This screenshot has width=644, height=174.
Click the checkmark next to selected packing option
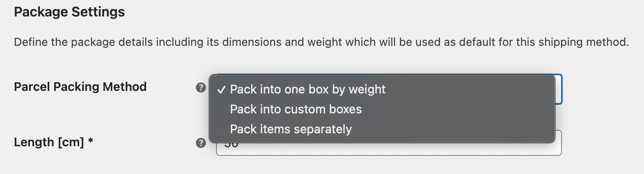221,90
